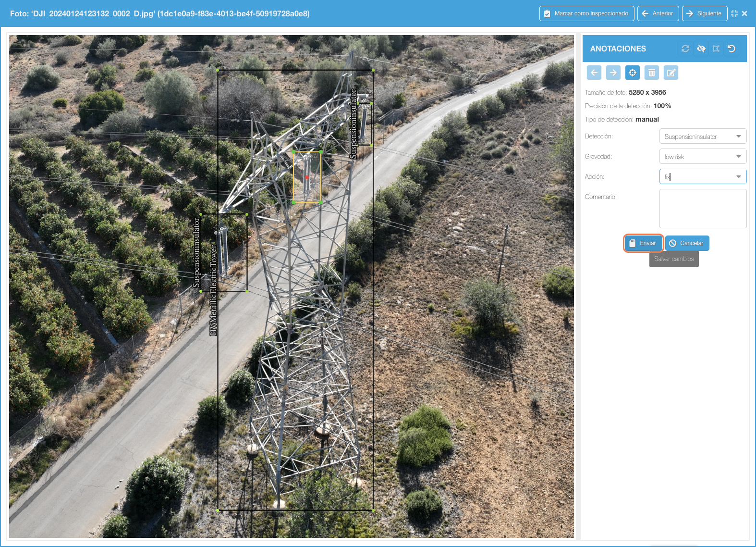Delete the annotation with the trash icon
Screen dimensions: 756x547
(652, 73)
